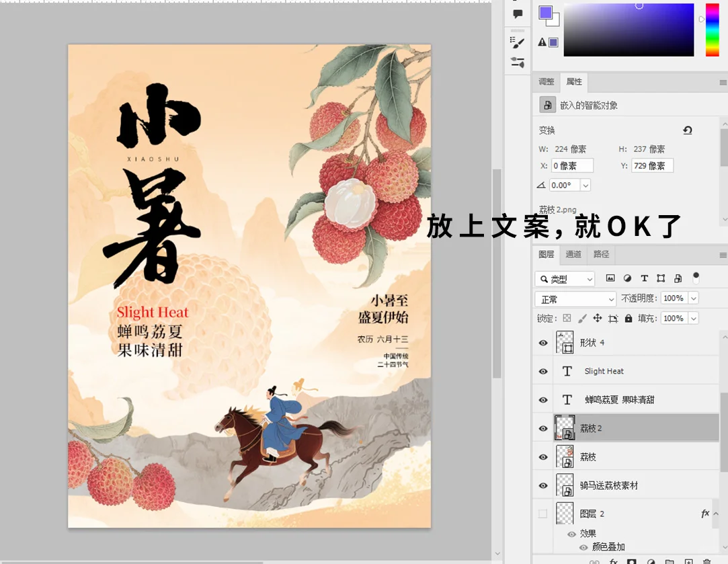
Task: Click the embedded smart object icon in Properties
Action: [547, 105]
